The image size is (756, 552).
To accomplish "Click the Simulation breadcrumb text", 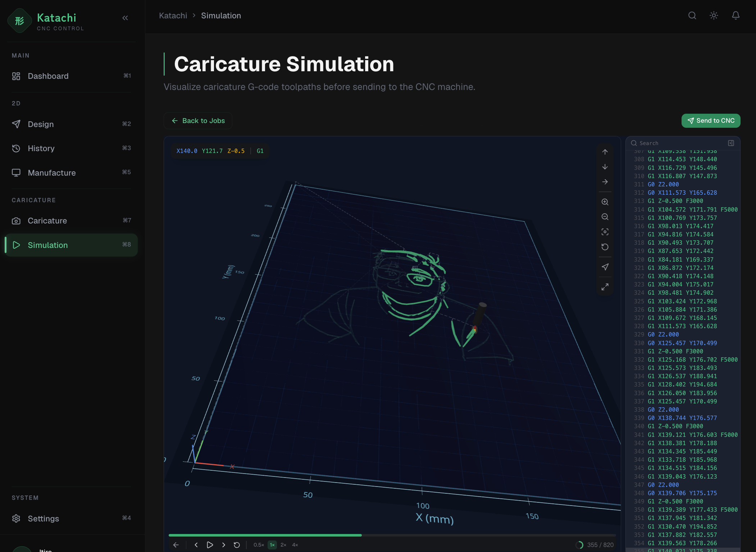I will 221,15.
